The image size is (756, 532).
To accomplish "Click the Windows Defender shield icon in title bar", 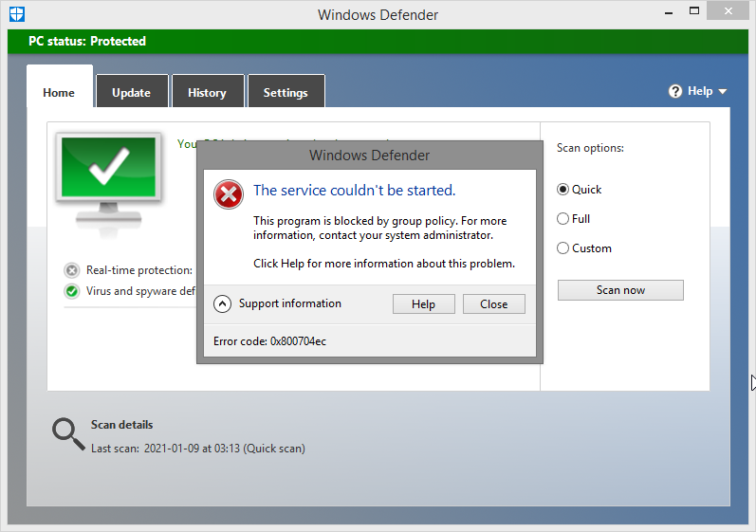I will tap(17, 14).
